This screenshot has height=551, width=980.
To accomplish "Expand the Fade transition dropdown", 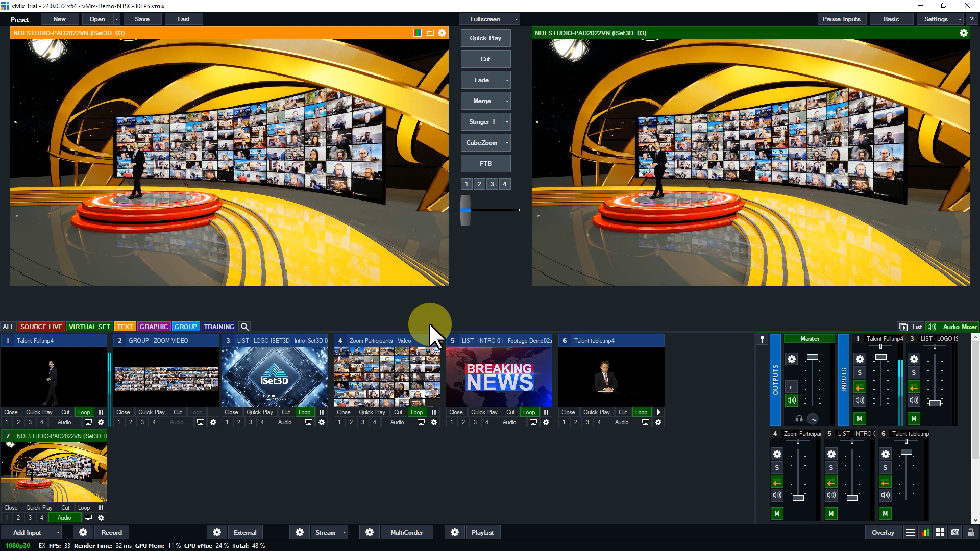I will 507,80.
